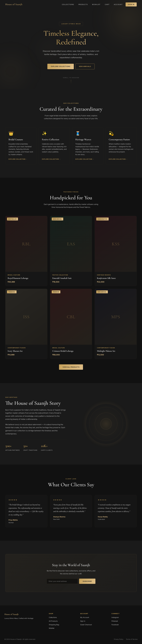Open footer Instagram link

tap(115, 618)
